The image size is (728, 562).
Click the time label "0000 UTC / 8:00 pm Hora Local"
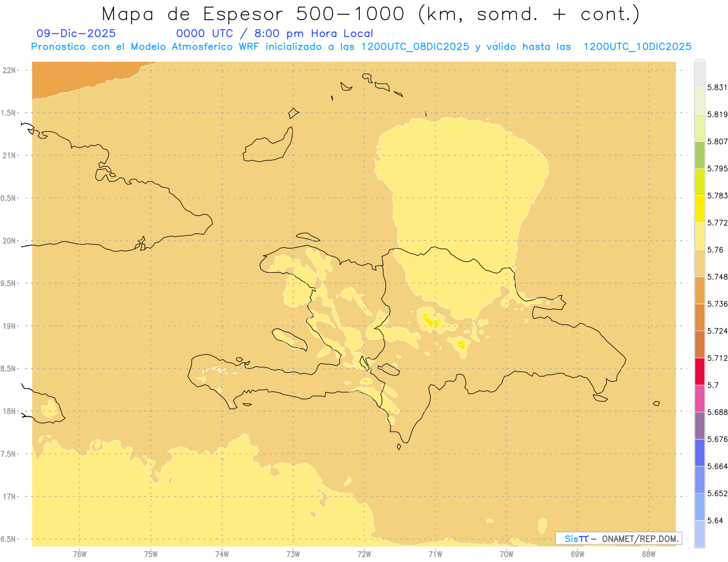tap(275, 33)
